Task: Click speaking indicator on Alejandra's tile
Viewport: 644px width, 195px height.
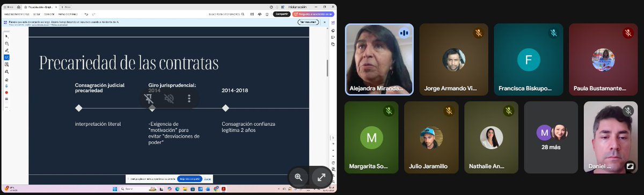Action: pyautogui.click(x=404, y=33)
